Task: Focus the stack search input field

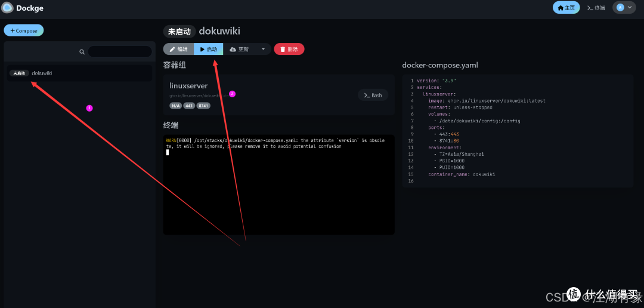Action: point(119,51)
